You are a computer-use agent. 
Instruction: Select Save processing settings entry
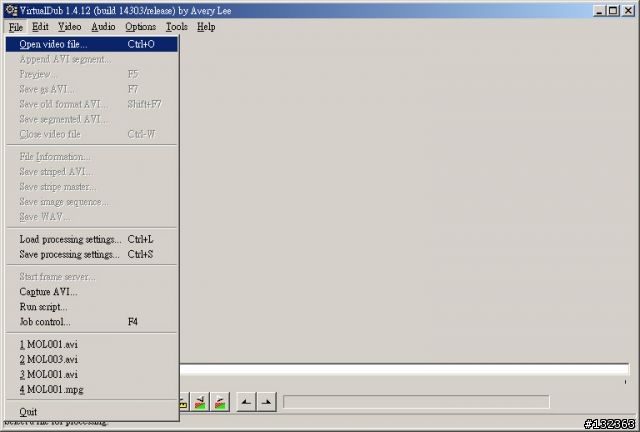pyautogui.click(x=92, y=254)
